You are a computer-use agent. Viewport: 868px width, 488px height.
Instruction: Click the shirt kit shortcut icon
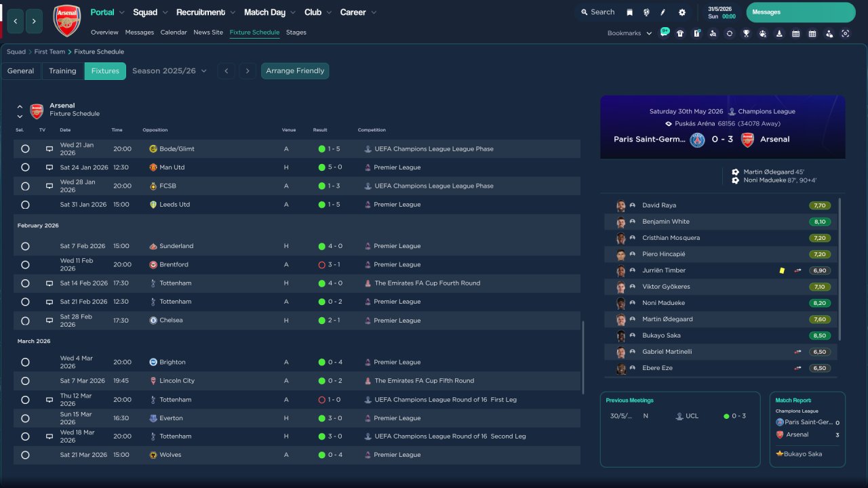pos(680,33)
